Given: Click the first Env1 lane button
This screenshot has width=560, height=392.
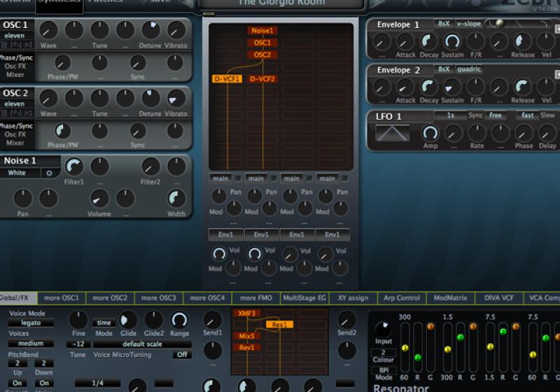Looking at the screenshot, I should [226, 234].
